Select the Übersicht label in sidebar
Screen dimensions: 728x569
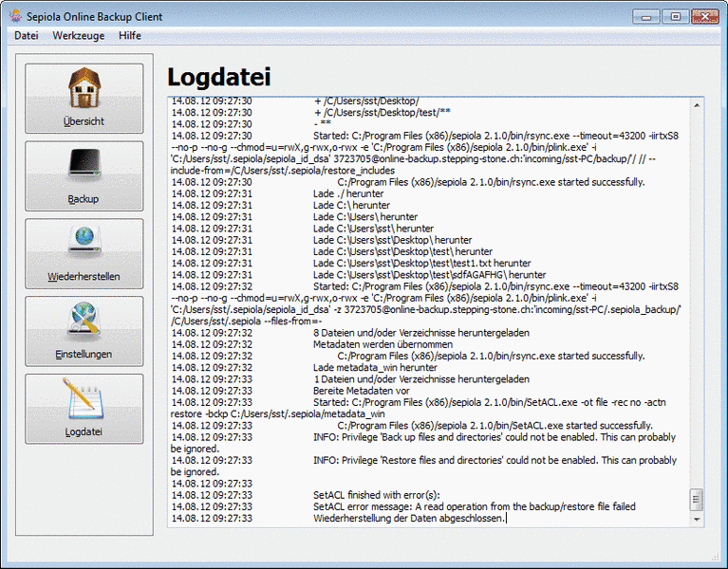tap(84, 121)
